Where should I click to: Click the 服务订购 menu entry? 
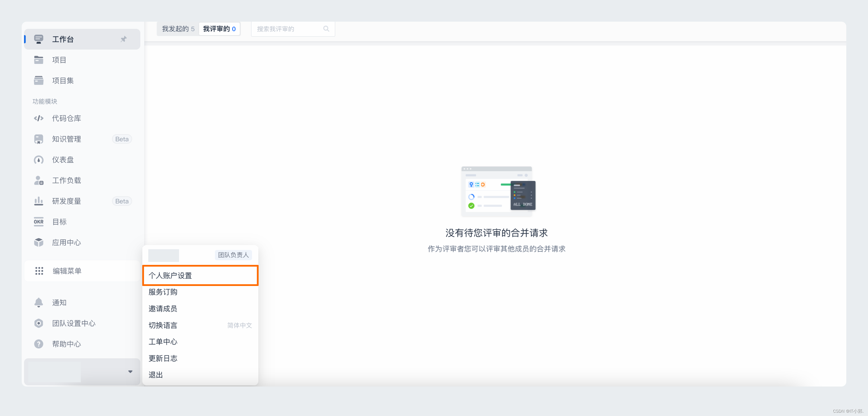point(163,292)
